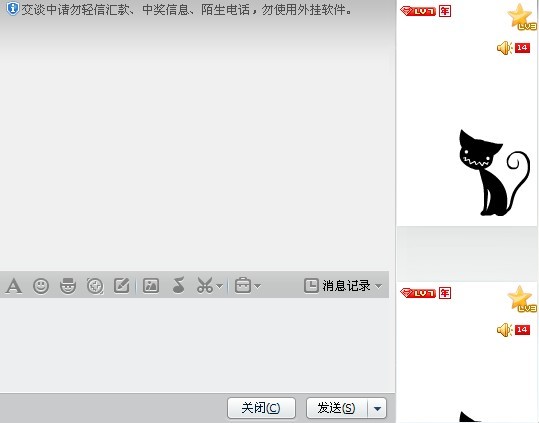Viewport: 539px width, 423px height.
Task: Open the briefcase toolbox icon
Action: pos(243,286)
